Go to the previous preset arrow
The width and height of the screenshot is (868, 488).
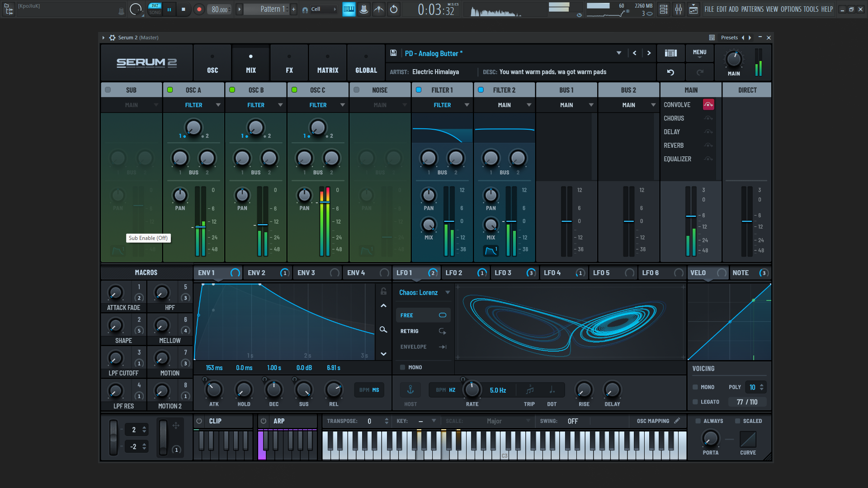point(635,53)
